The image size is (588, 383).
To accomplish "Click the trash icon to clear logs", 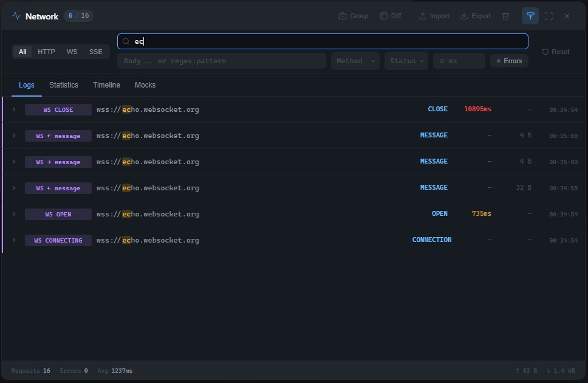I will [505, 16].
